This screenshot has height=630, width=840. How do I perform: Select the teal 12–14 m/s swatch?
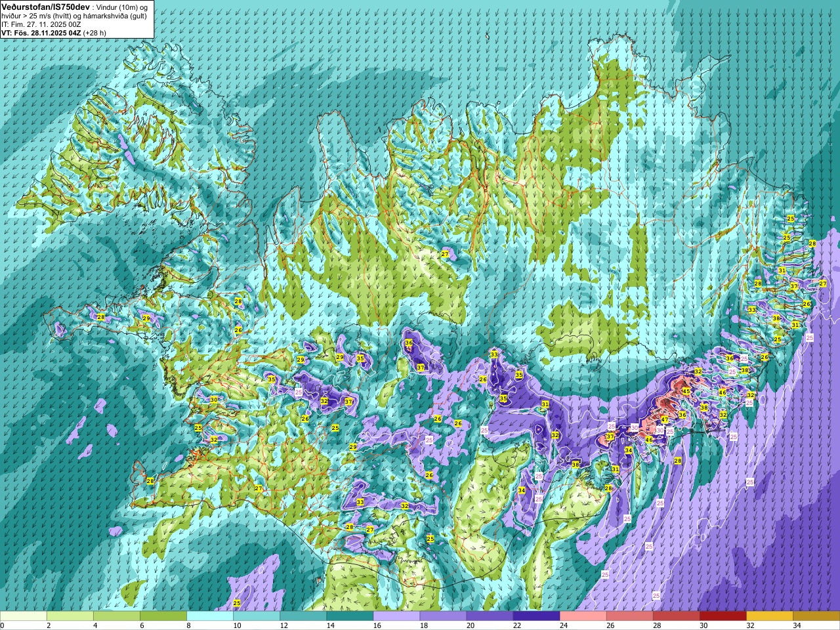coord(303,616)
